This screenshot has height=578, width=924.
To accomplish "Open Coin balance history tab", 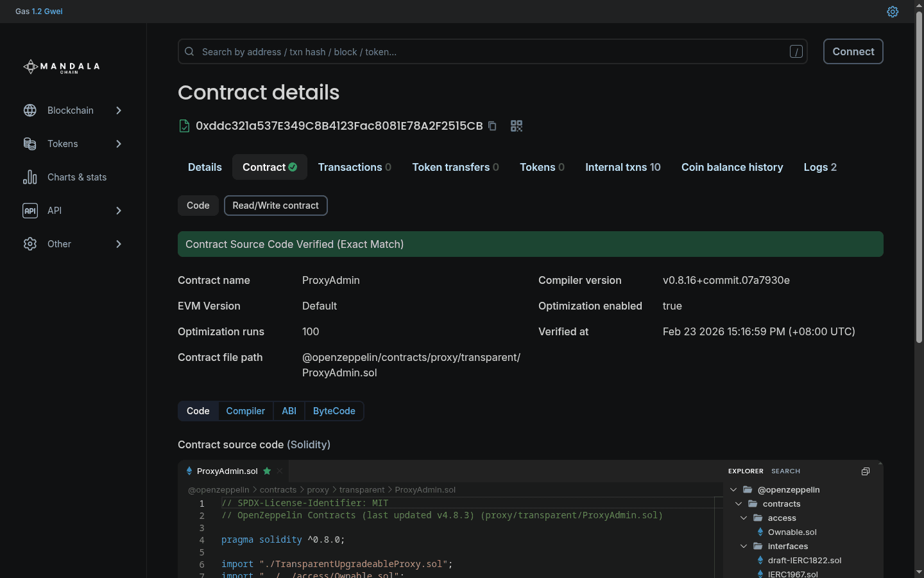I will (732, 167).
